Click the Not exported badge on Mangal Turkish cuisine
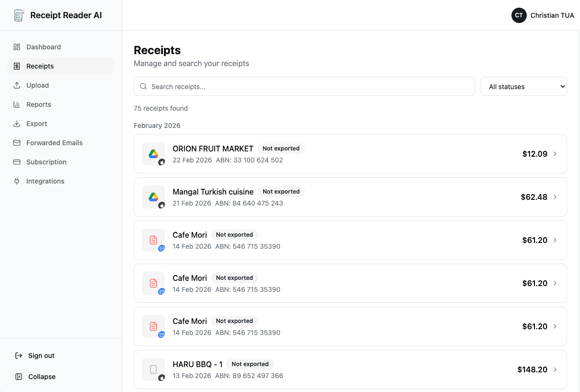Viewport: 580px width, 392px height. click(x=281, y=191)
